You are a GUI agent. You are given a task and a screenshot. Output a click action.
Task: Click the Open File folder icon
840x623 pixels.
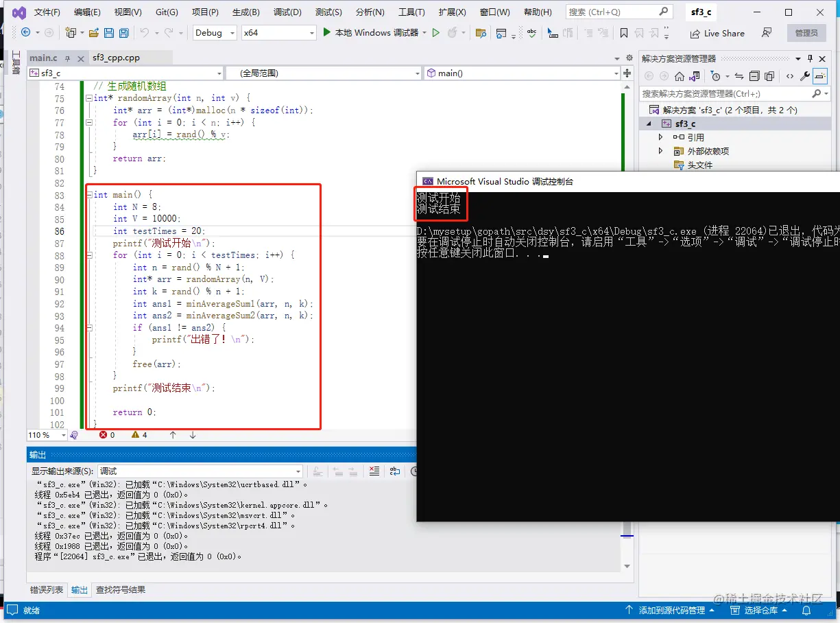pos(93,32)
